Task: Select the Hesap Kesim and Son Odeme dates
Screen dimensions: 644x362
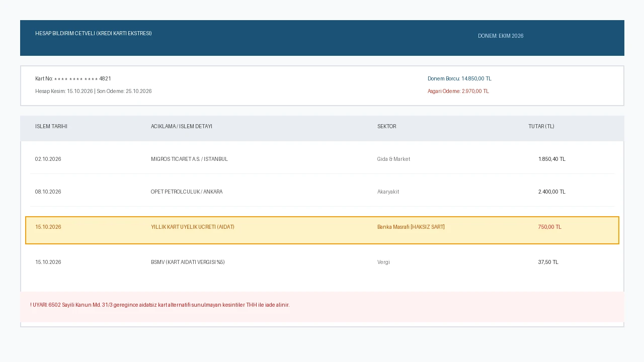Action: click(93, 92)
